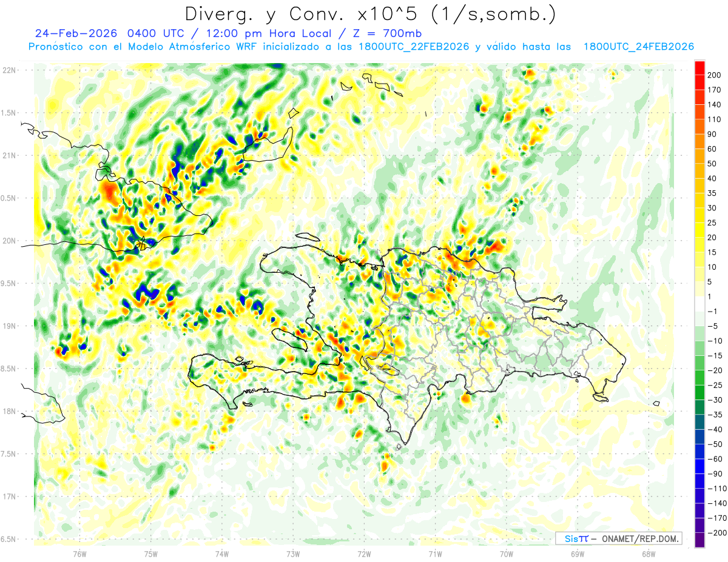This screenshot has height=562, width=728.
Task: Click the yellow colorbar segment between 25 and 20
Action: coord(699,230)
